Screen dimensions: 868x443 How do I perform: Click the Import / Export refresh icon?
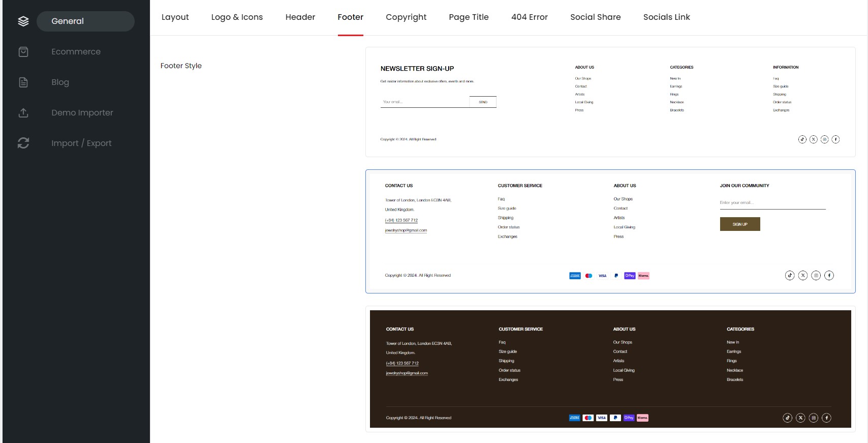(x=23, y=143)
